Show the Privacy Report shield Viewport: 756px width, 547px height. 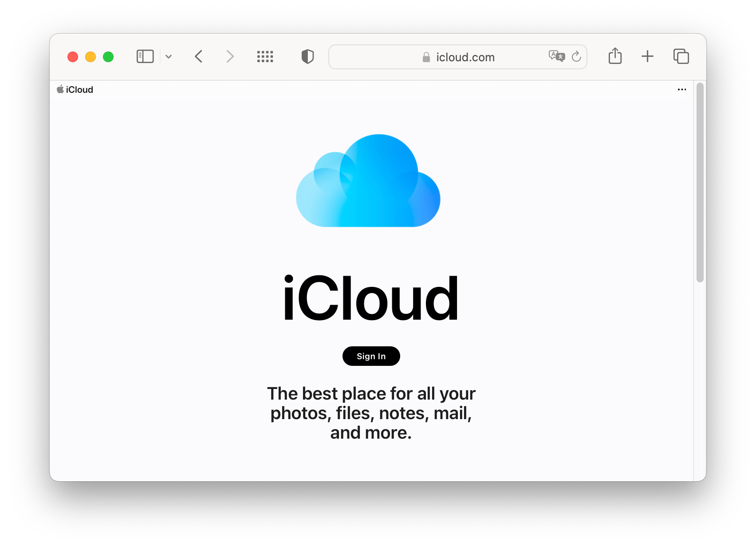tap(307, 57)
